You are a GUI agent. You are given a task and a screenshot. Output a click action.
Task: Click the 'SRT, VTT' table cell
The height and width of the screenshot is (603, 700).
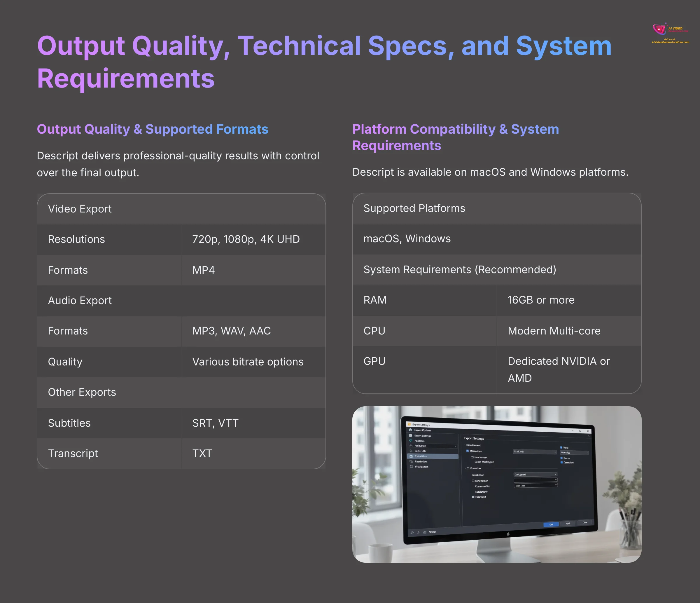(x=254, y=423)
